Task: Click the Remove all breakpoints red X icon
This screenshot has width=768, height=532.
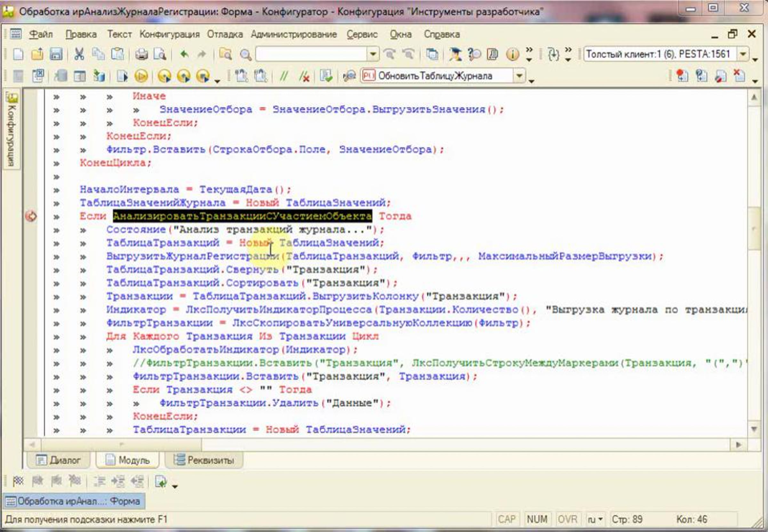Action: tap(739, 76)
